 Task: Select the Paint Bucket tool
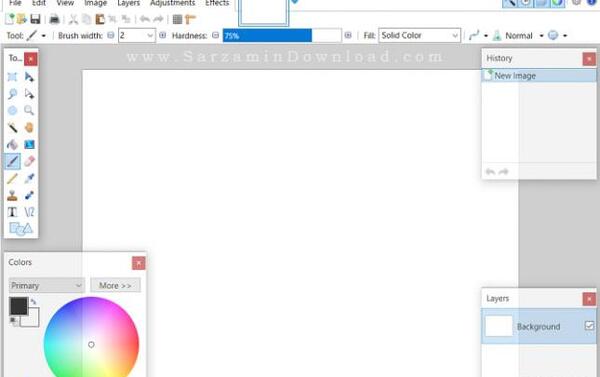coord(12,144)
